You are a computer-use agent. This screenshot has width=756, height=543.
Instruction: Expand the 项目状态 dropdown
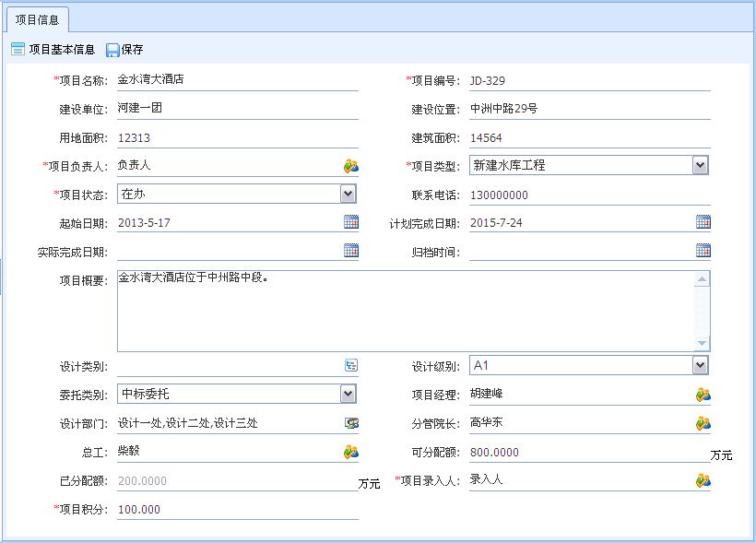click(x=348, y=194)
